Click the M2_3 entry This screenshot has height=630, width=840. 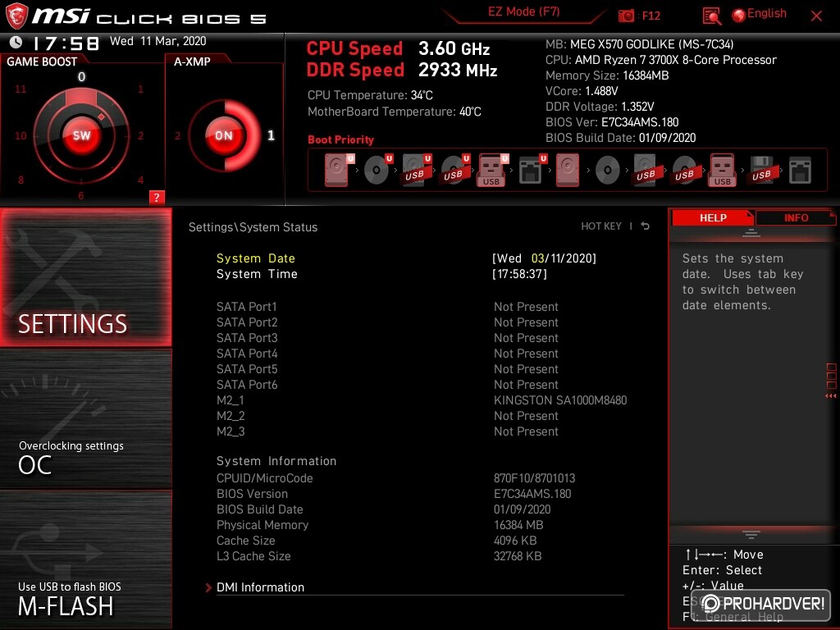click(x=387, y=431)
